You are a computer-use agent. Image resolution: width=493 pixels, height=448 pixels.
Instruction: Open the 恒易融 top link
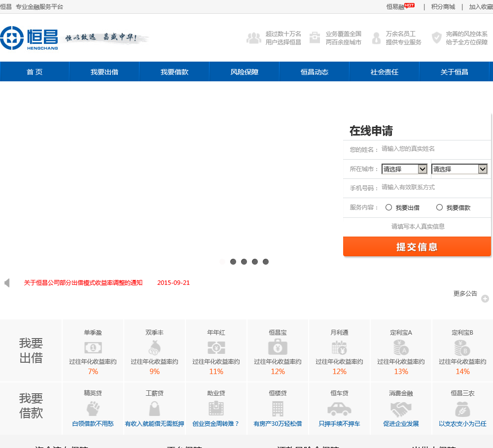(x=395, y=7)
